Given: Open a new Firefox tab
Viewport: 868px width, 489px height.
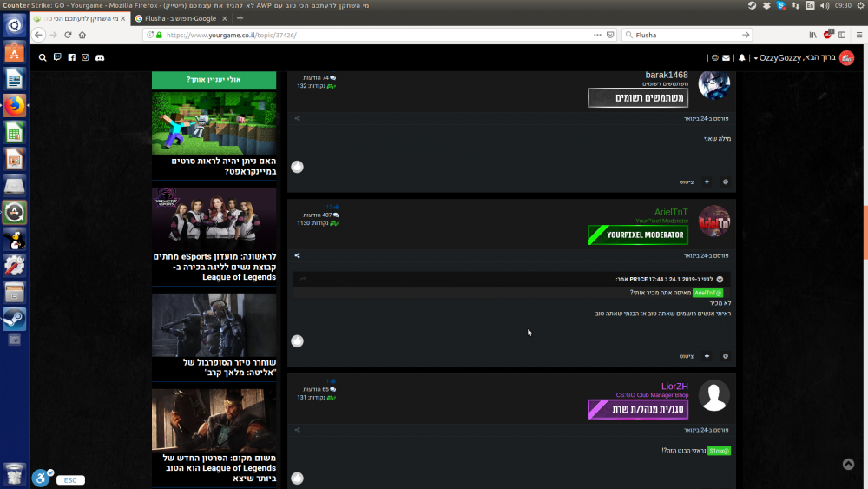Looking at the screenshot, I should (x=240, y=18).
